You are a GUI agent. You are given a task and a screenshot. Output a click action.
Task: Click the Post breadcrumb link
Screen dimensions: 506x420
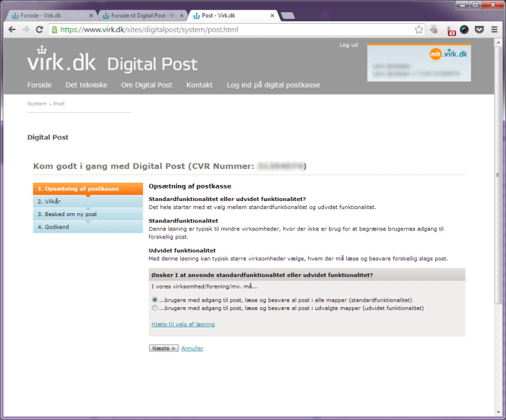point(59,103)
